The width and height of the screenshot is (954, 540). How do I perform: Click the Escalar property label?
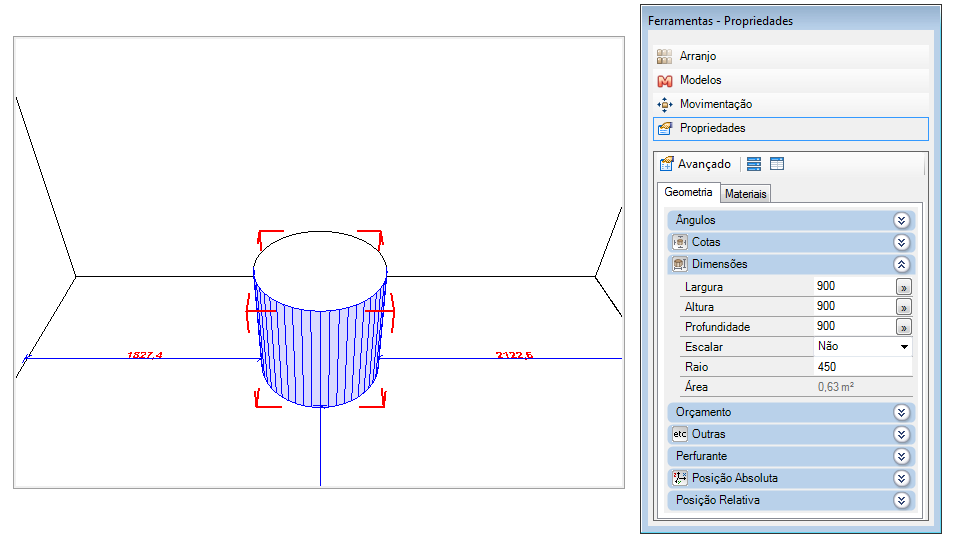point(704,347)
